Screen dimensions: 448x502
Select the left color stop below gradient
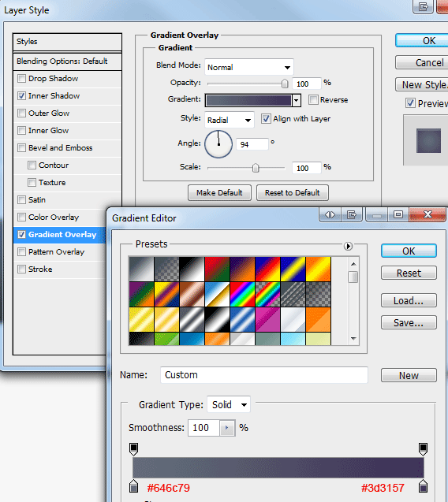tap(133, 486)
